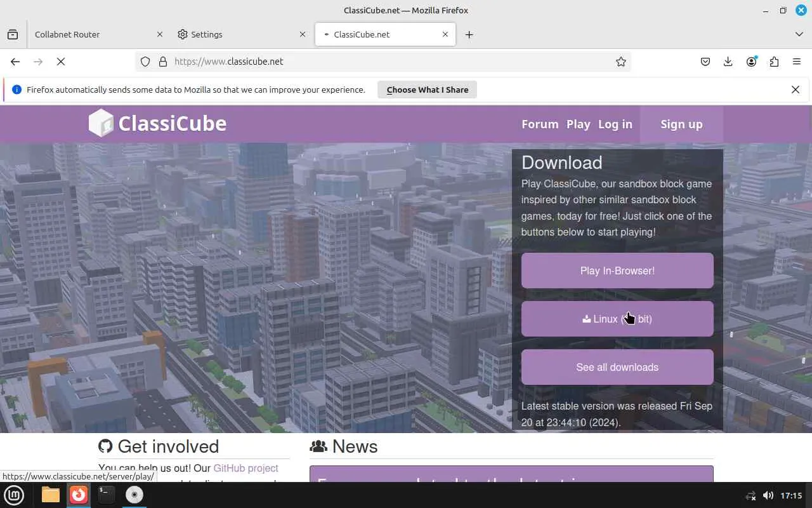Open the Forum navigation link
Viewport: 812px width, 508px height.
540,124
